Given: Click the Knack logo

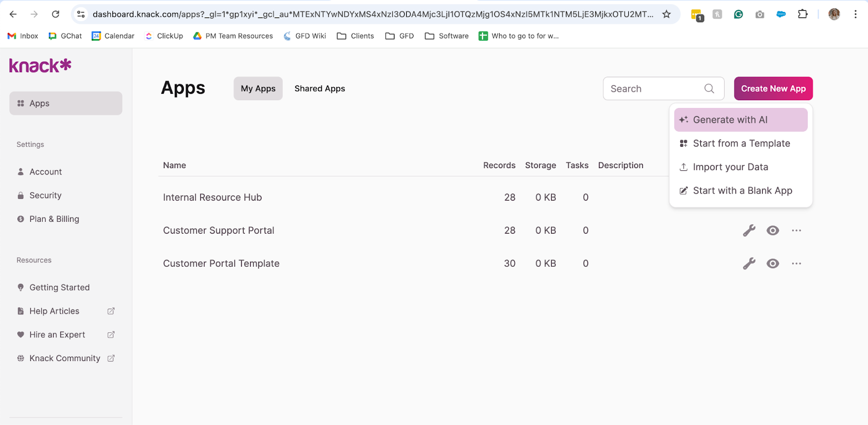Looking at the screenshot, I should (x=40, y=66).
